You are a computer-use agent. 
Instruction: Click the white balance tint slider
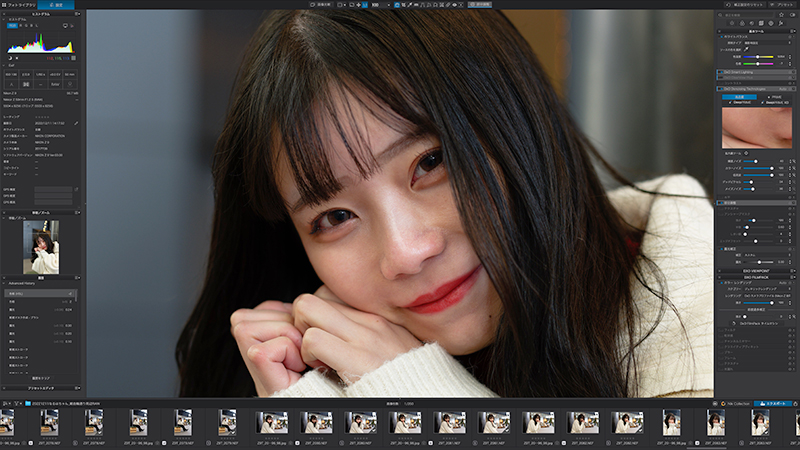pyautogui.click(x=758, y=64)
